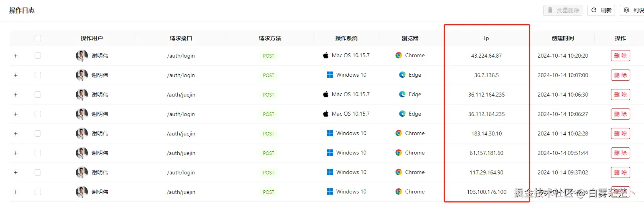Click 删除 for the 61.157.181.60 row
This screenshot has width=644, height=205.
620,153
